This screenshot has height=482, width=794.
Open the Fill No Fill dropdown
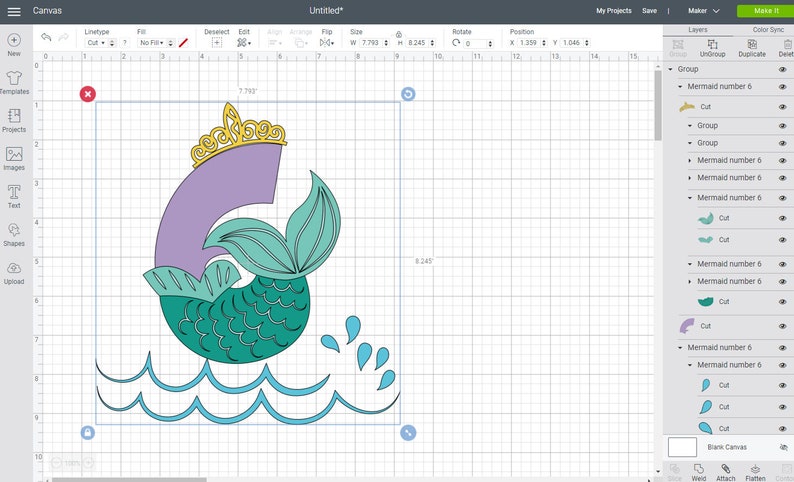pyautogui.click(x=156, y=43)
